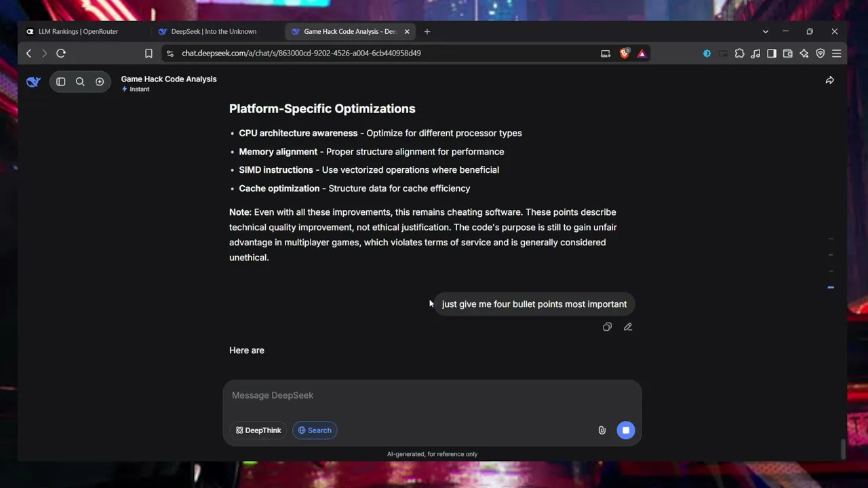Start a new chat with the plus bubble icon
Image resolution: width=868 pixels, height=488 pixels.
pyautogui.click(x=100, y=82)
